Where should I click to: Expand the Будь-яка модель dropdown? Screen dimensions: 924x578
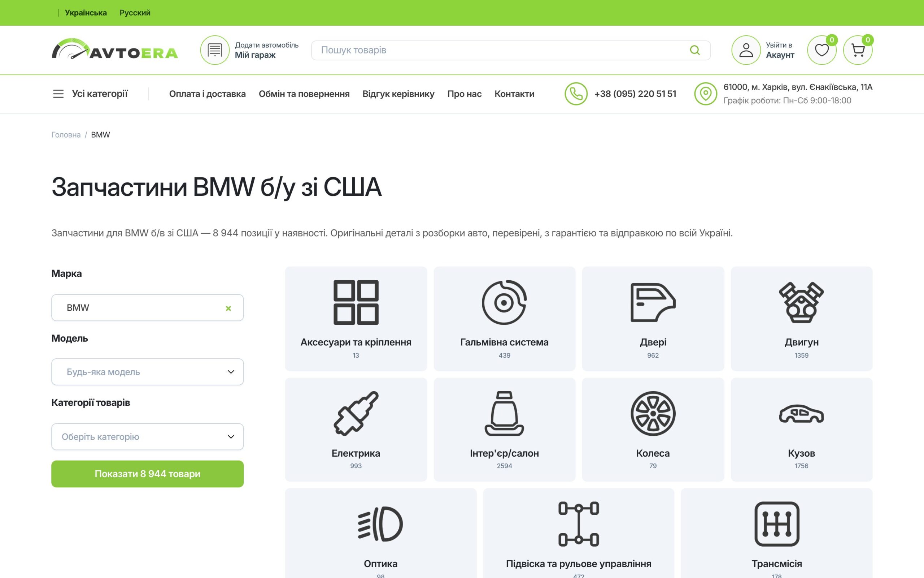point(147,372)
